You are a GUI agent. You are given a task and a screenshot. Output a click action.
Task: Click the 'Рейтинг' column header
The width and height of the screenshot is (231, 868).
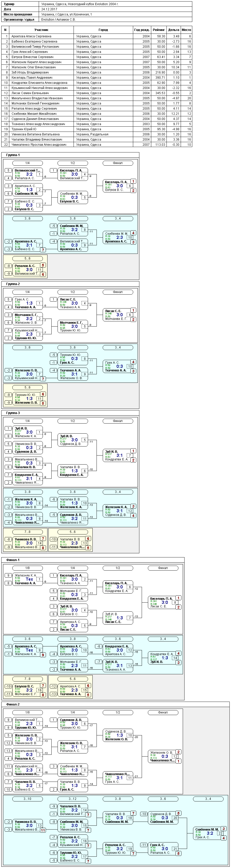click(158, 30)
